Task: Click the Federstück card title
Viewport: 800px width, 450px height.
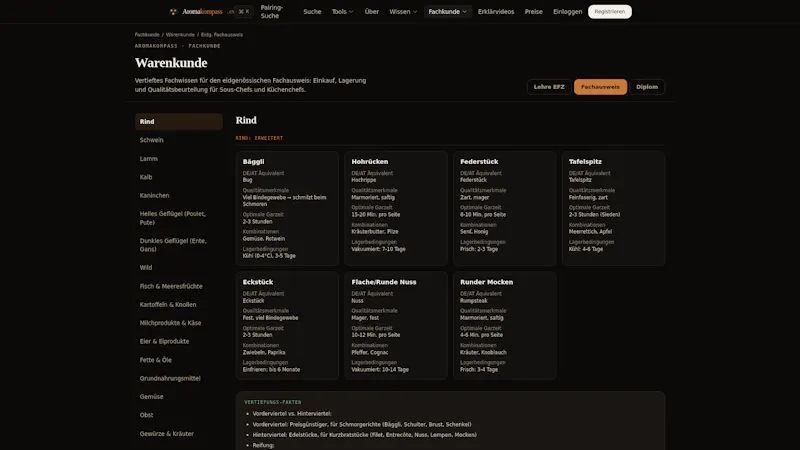Action: coord(479,161)
